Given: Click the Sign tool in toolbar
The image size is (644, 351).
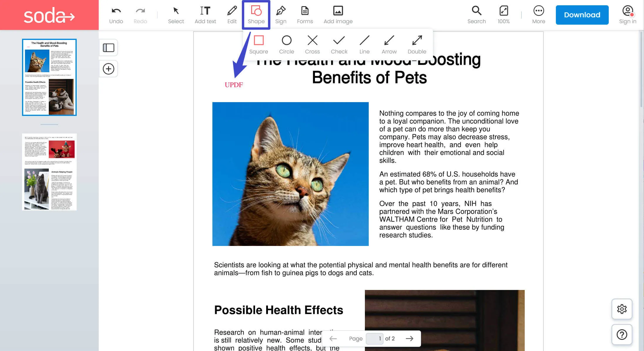Looking at the screenshot, I should 280,14.
